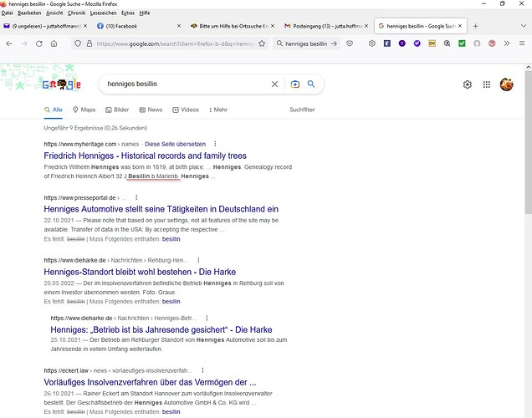The image size is (532, 418).
Task: Open the Datei menu
Action: [7, 13]
